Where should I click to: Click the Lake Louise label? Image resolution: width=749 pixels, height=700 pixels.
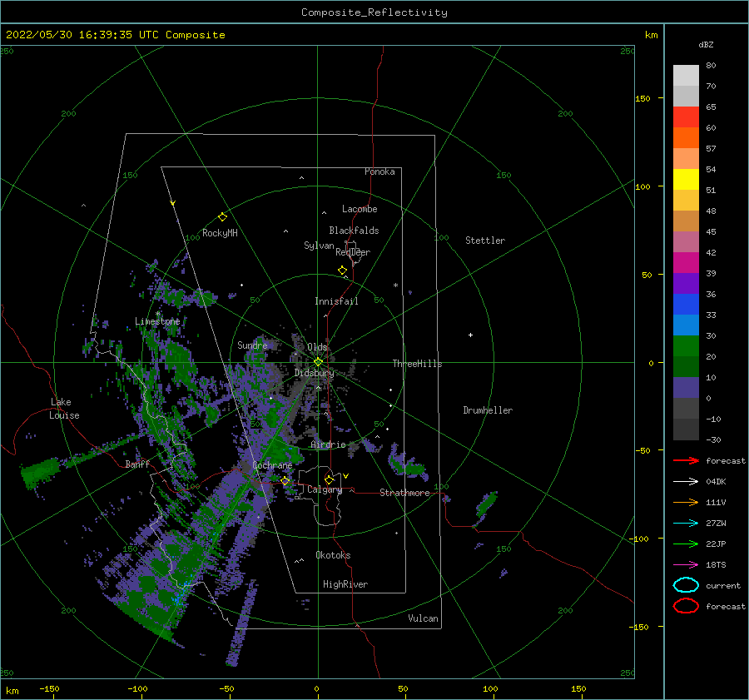click(64, 409)
